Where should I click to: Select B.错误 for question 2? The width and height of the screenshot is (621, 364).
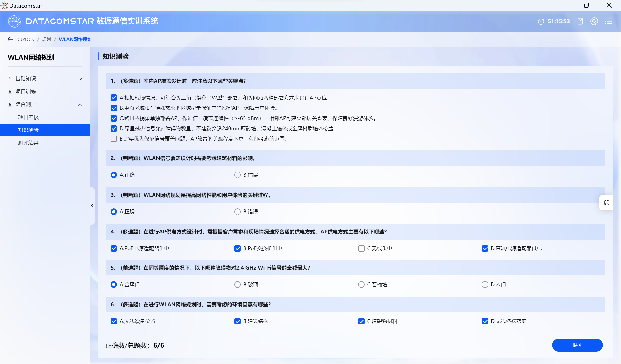(x=237, y=175)
